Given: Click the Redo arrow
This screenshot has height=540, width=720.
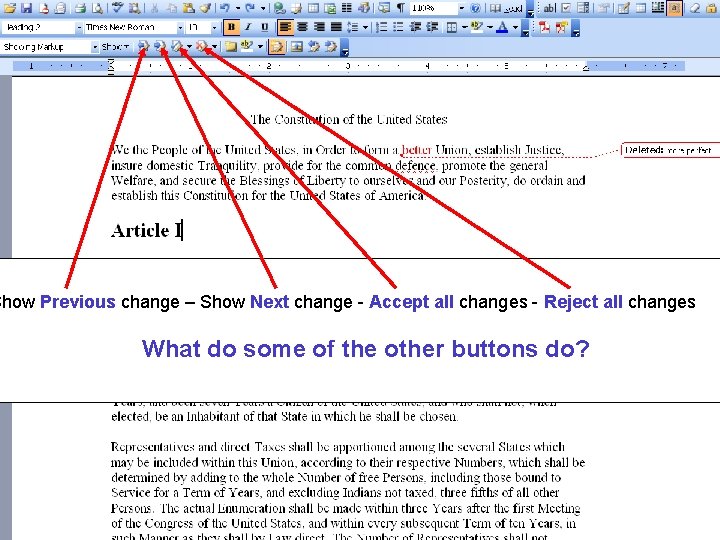Looking at the screenshot, I should 250,8.
